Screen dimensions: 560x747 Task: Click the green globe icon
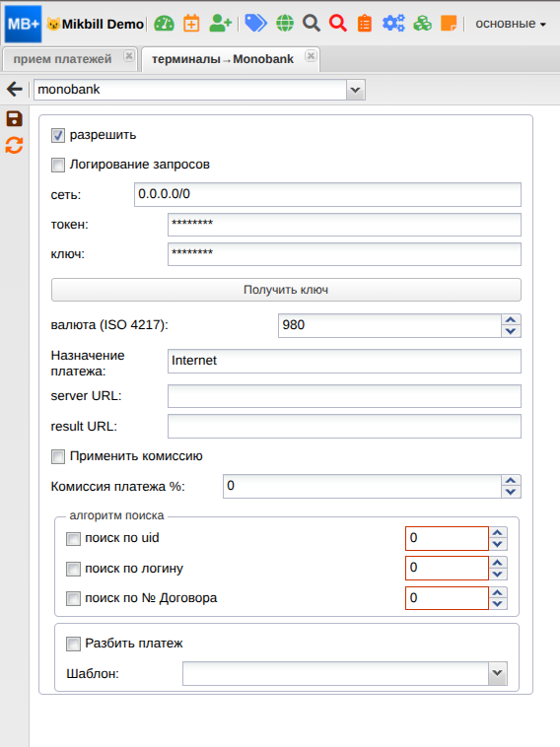tap(285, 24)
